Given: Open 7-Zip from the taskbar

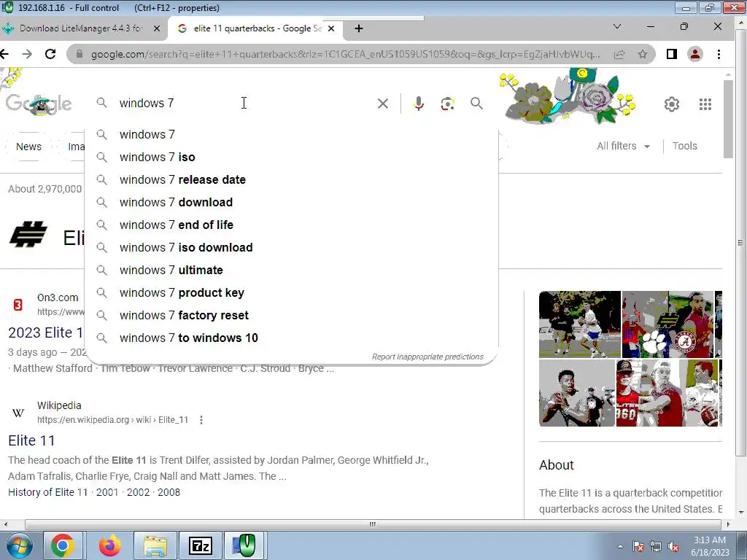Looking at the screenshot, I should 200,545.
